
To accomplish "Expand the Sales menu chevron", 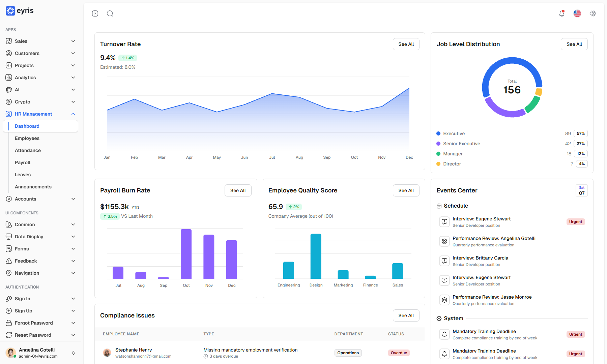I will pos(73,41).
